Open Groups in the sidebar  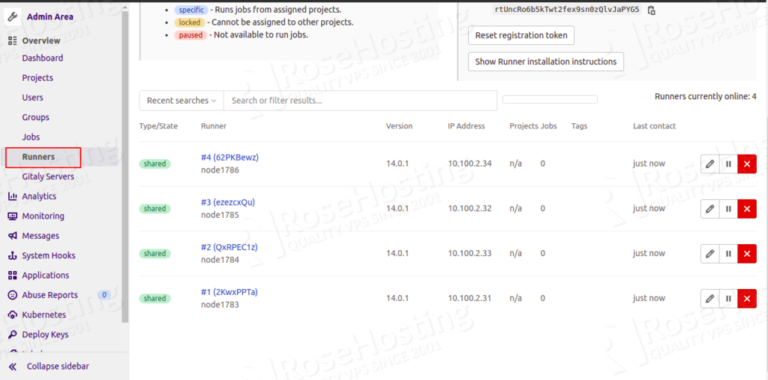coord(36,118)
